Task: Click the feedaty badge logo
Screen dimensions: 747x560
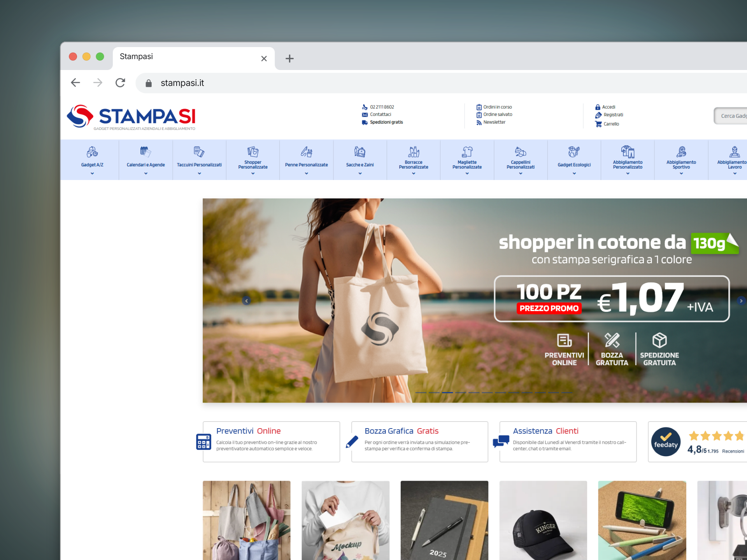Action: tap(666, 442)
